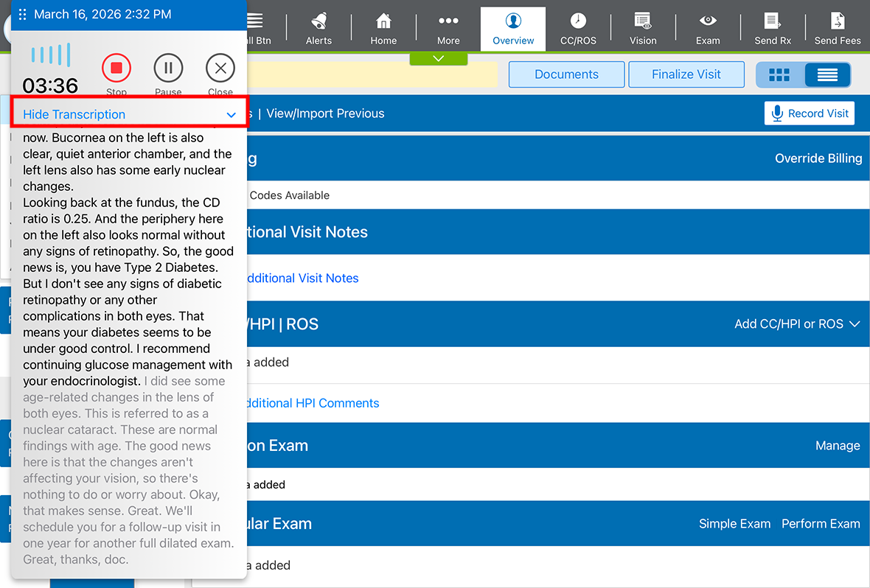Close the recording panel
Screen dimensions: 870x588
pos(220,69)
